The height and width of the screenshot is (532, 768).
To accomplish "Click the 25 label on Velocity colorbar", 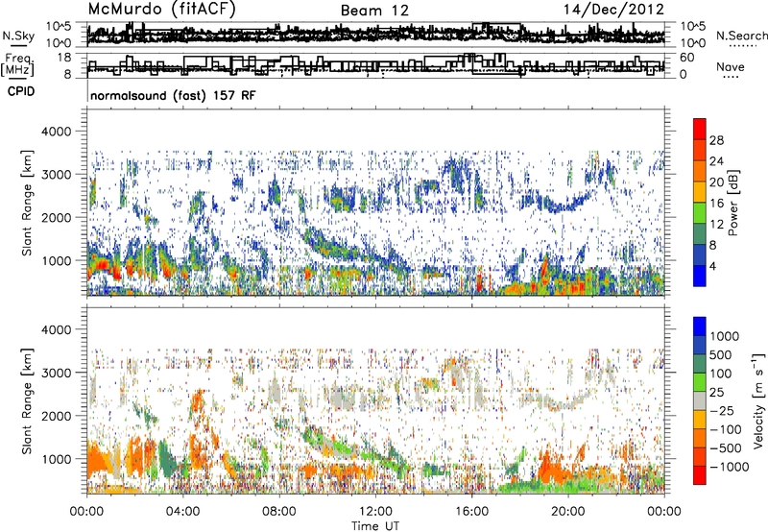I will [716, 393].
